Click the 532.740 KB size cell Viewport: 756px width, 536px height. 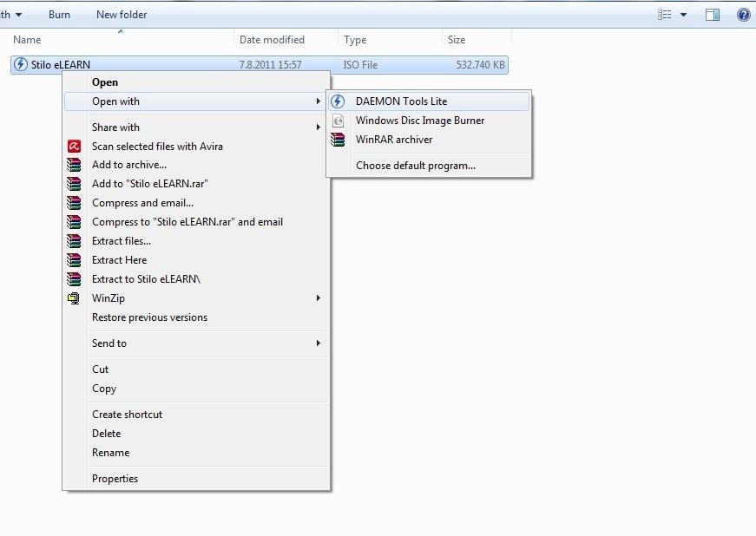pos(480,64)
